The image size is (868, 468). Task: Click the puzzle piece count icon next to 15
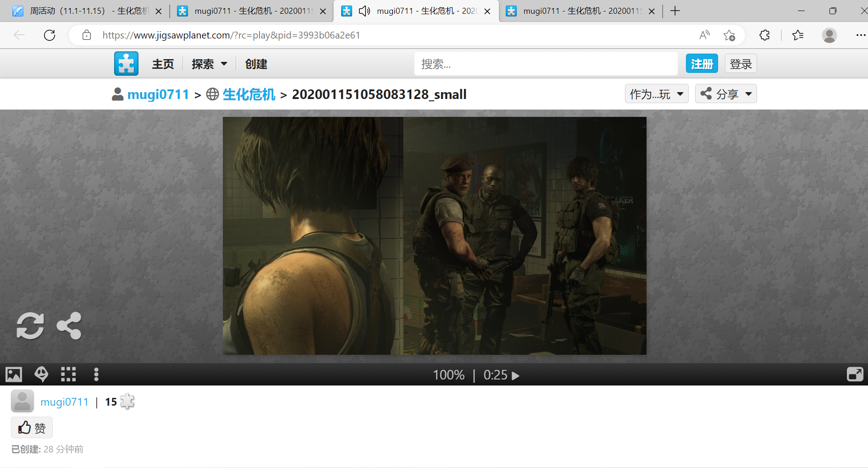tap(127, 402)
